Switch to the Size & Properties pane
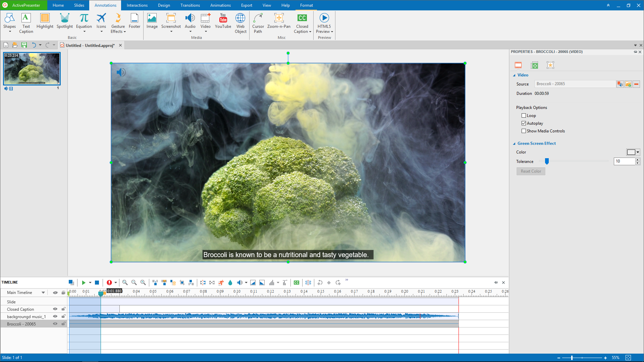 [x=534, y=65]
